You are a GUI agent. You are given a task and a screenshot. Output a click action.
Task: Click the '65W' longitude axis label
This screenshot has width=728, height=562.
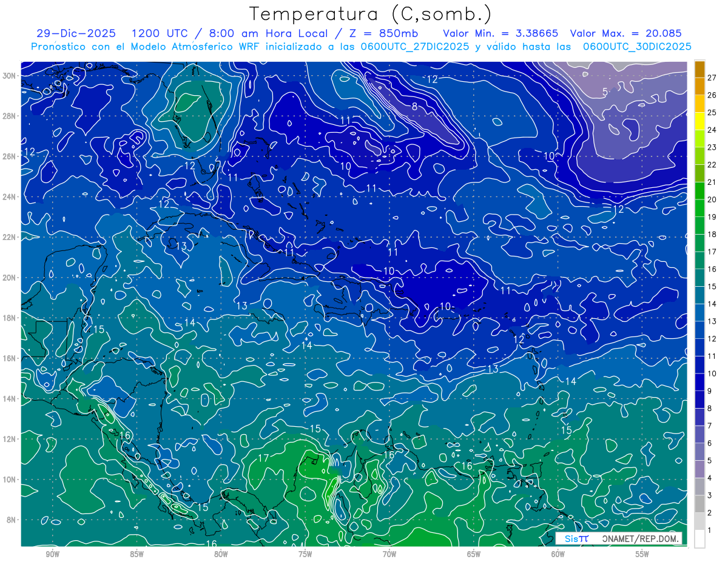click(x=473, y=554)
